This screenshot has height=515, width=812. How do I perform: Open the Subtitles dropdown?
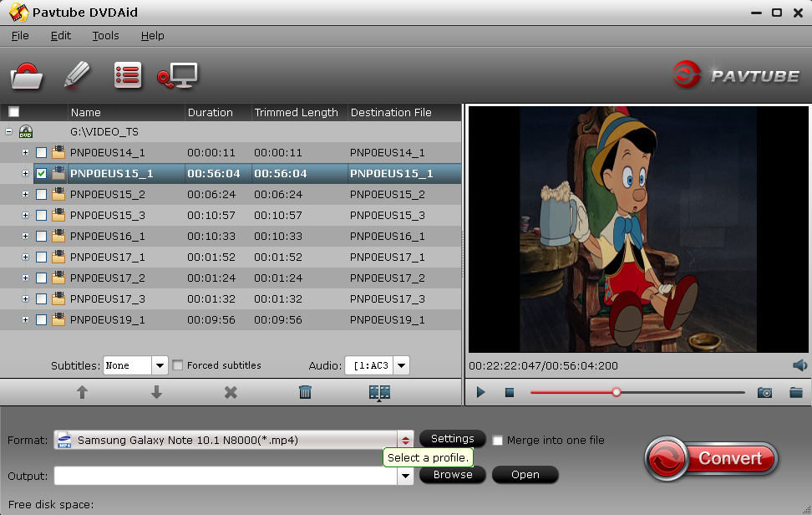(160, 366)
